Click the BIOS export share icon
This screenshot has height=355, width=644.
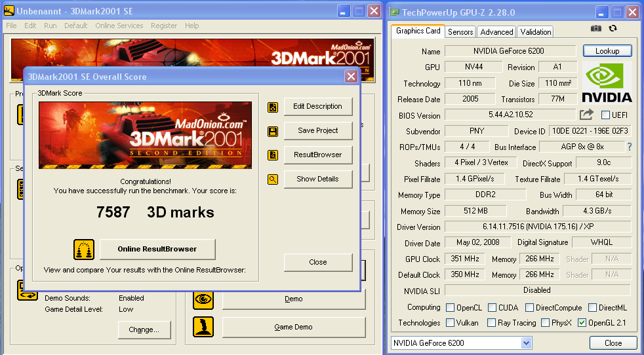tap(586, 115)
